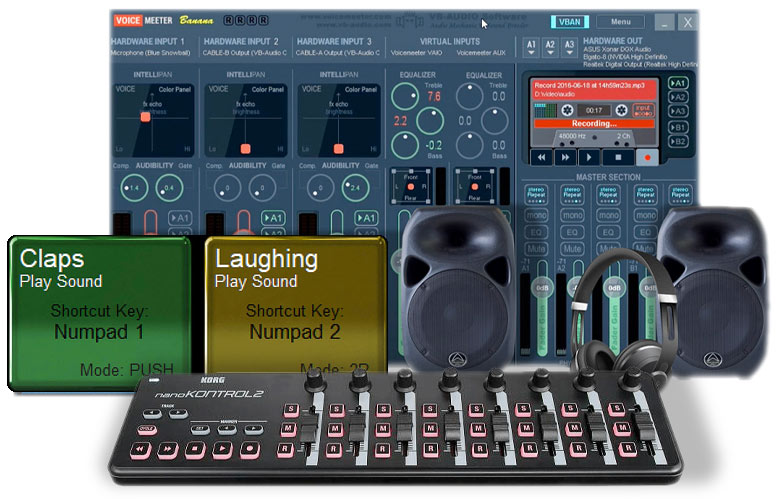Click Hardware Input 1 Gate knob showing 0.4
784x499 pixels.
pyautogui.click(x=169, y=188)
